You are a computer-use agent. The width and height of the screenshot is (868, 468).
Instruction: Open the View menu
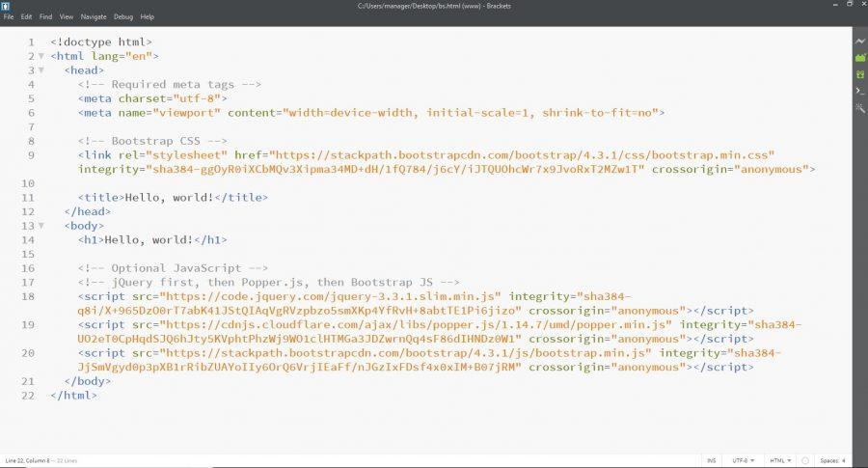pyautogui.click(x=67, y=17)
